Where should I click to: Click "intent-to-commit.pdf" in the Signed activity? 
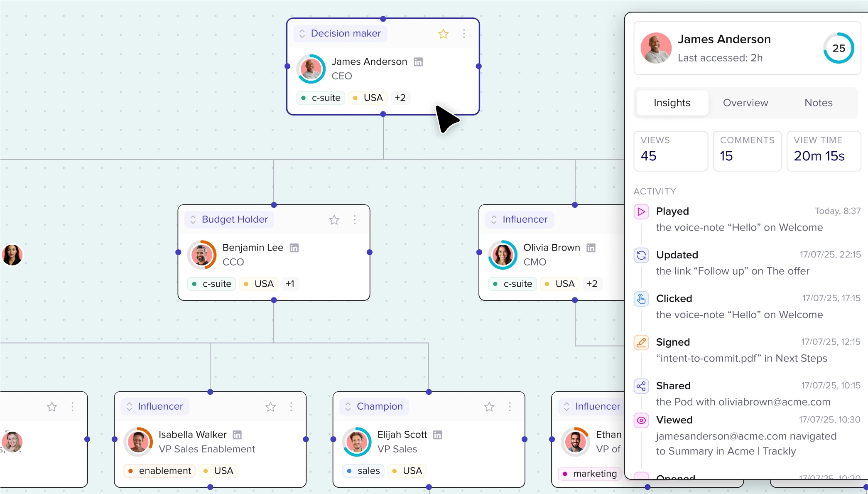coord(709,358)
